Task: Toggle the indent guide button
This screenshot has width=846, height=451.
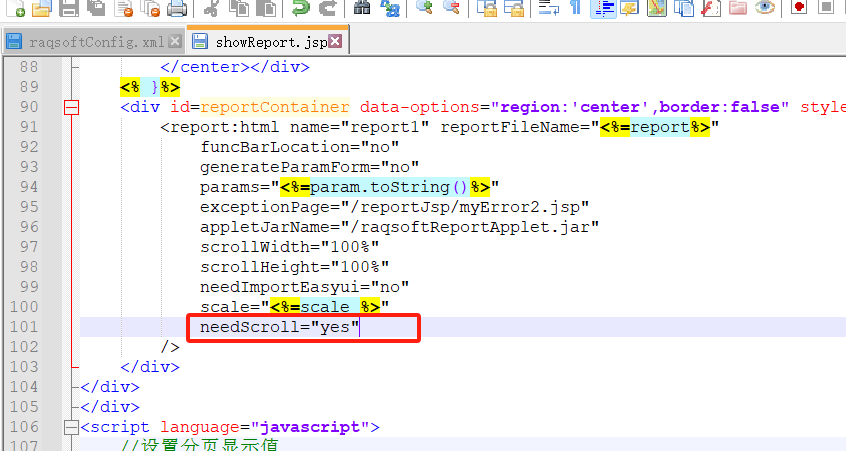Action: 603,8
